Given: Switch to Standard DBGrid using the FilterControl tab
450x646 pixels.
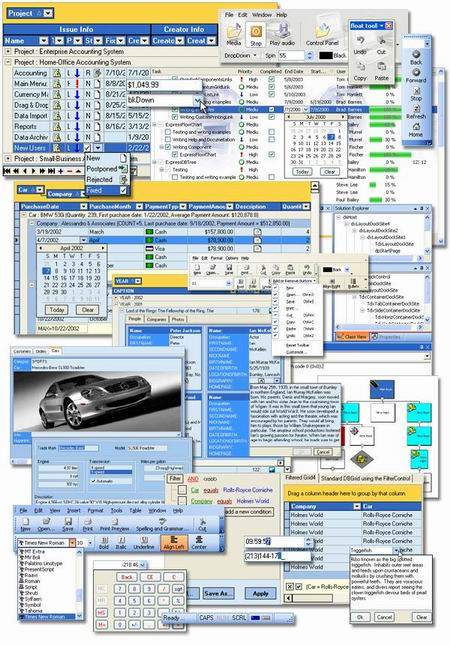Looking at the screenshot, I should pos(366,478).
